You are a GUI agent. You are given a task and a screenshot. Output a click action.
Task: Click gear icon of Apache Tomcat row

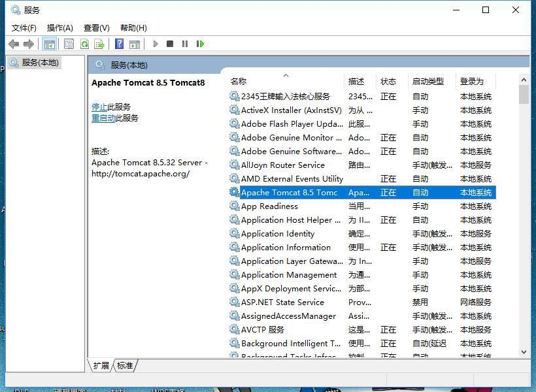click(234, 193)
